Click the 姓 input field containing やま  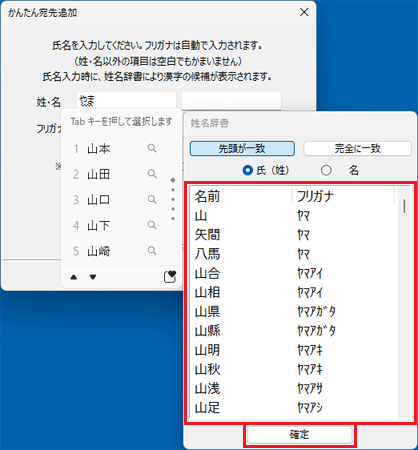126,101
